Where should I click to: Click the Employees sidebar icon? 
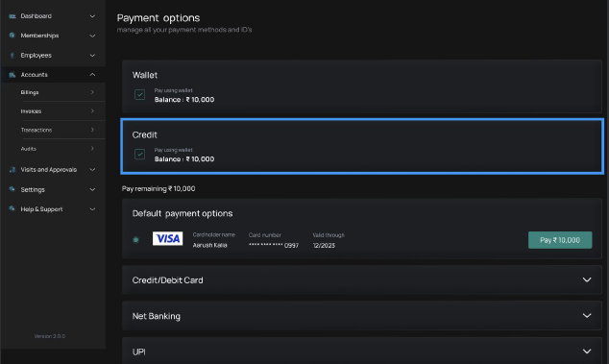[12, 55]
